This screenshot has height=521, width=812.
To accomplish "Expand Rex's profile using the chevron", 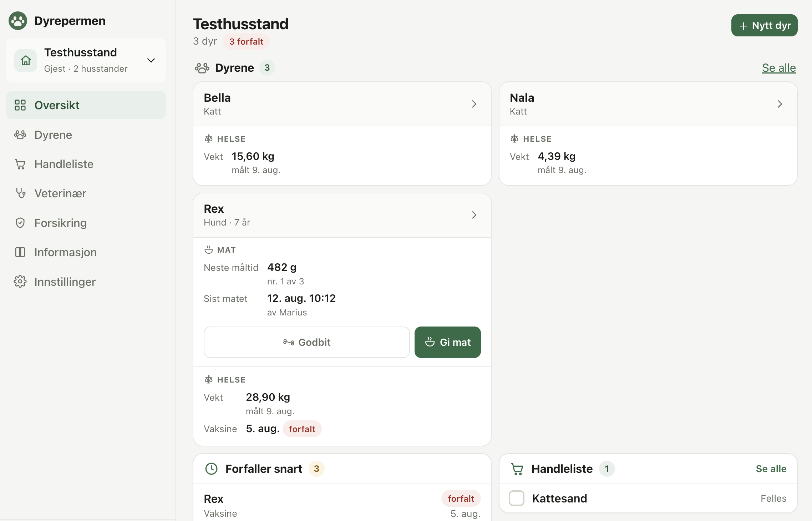I will [x=474, y=215].
